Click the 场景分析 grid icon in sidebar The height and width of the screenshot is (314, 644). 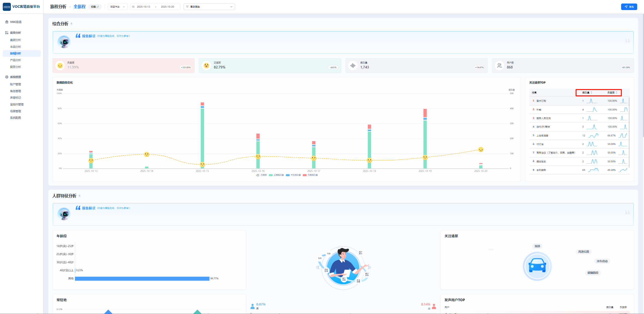[x=7, y=33]
